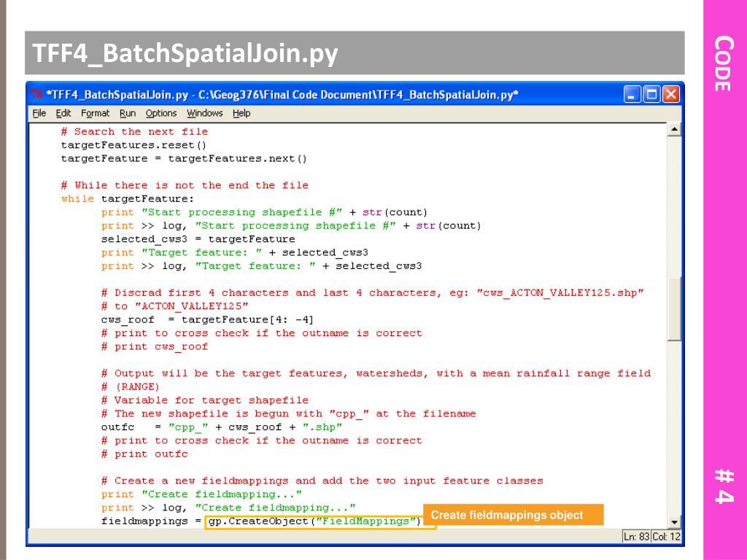The image size is (747, 560).
Task: Click the '# Discrad first 4 characters' comment
Action: (x=373, y=293)
